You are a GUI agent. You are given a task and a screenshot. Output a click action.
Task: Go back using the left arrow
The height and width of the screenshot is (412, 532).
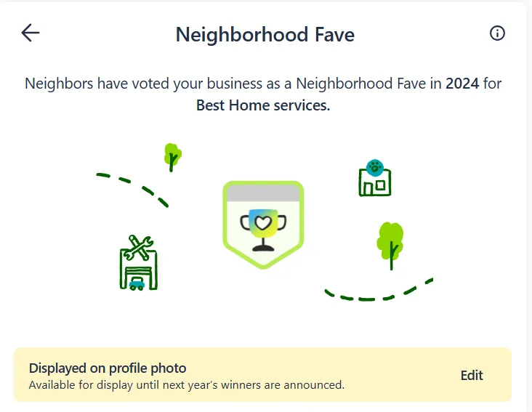[31, 33]
